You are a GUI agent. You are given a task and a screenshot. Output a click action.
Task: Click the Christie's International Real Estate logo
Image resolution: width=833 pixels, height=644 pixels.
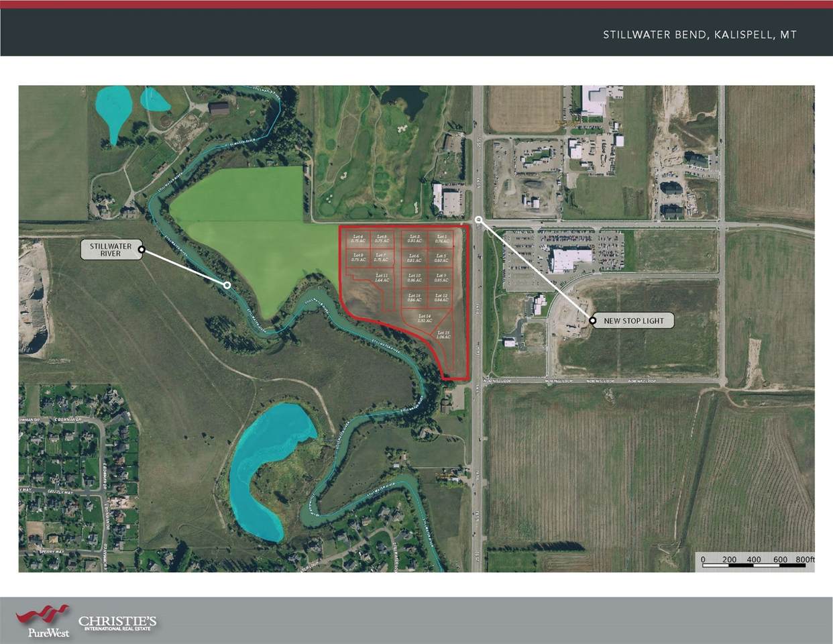click(x=117, y=623)
